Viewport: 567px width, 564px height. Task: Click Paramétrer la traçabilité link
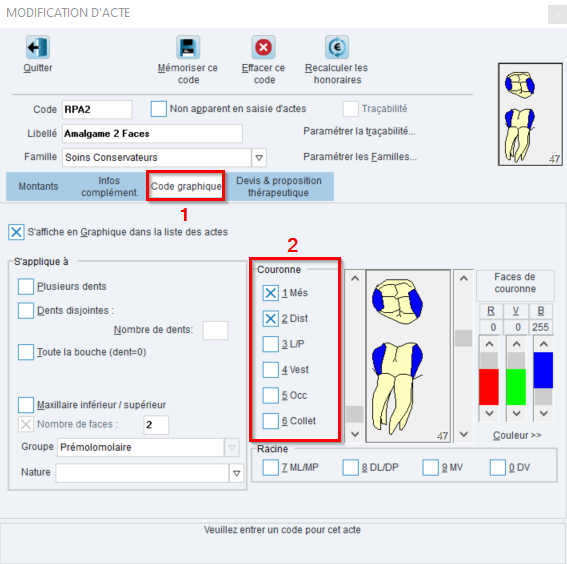[359, 131]
